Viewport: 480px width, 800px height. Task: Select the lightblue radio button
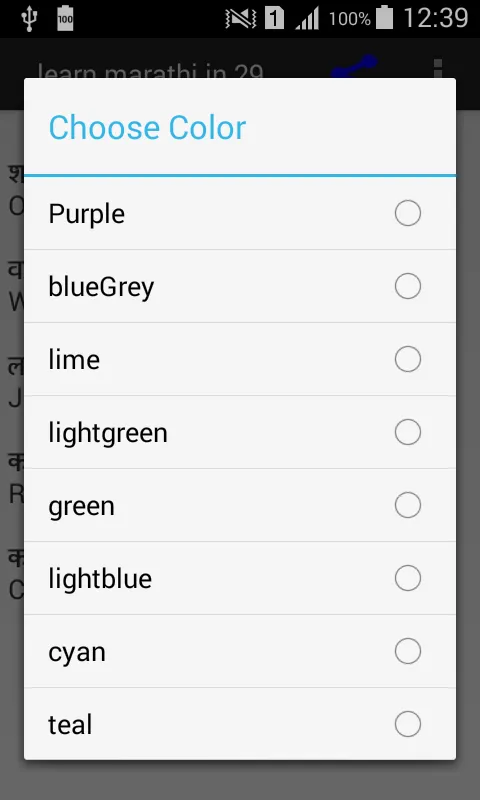(x=408, y=578)
